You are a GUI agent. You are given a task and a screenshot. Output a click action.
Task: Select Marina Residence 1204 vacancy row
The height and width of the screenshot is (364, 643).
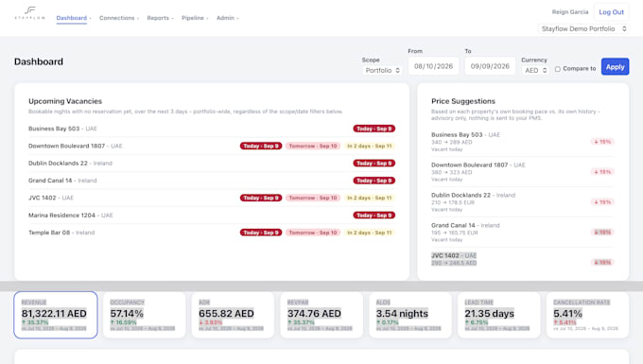pyautogui.click(x=212, y=216)
